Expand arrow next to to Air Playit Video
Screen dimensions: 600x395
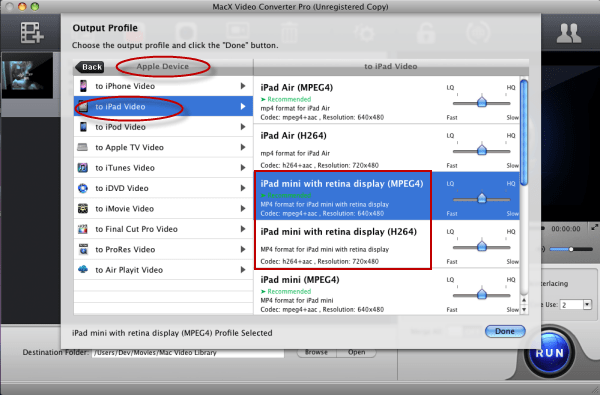243,269
